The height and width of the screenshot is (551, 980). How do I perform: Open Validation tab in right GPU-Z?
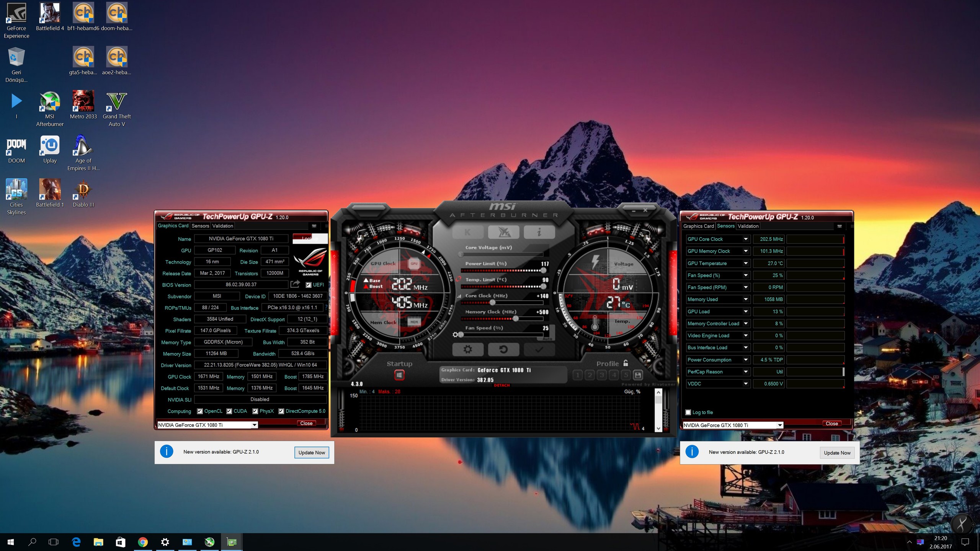748,226
